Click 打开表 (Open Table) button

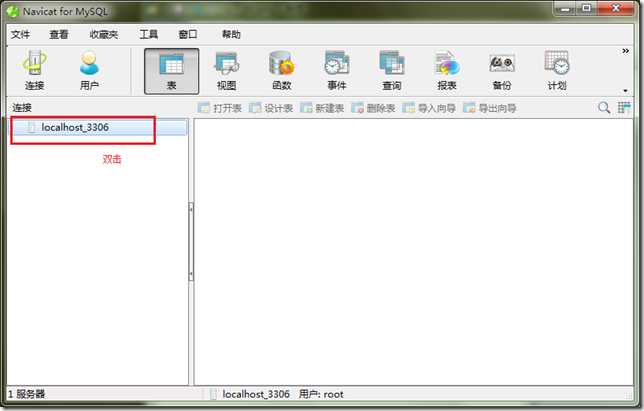pos(220,108)
